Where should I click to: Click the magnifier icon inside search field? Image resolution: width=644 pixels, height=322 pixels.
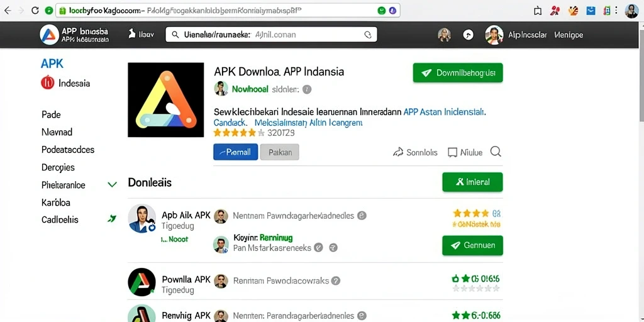[x=175, y=35]
